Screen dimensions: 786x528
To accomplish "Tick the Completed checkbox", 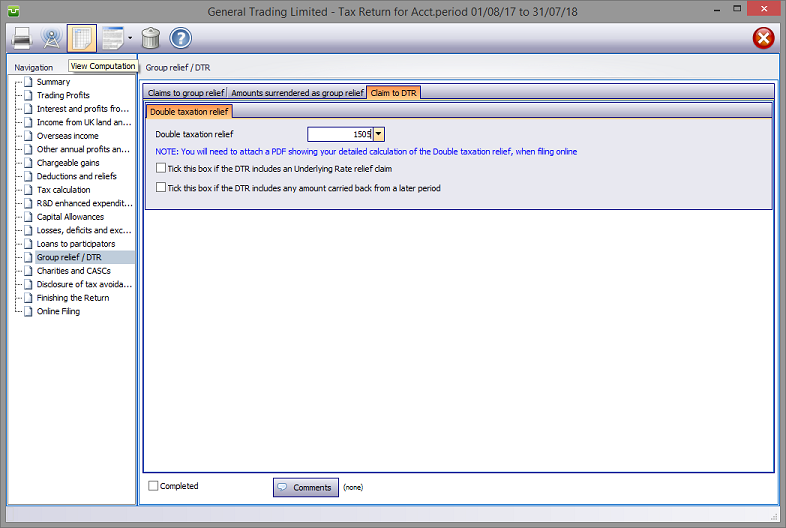I will coord(153,486).
